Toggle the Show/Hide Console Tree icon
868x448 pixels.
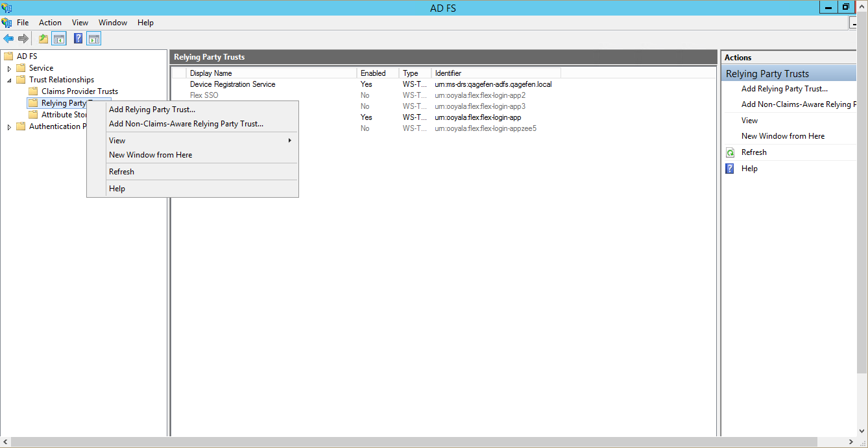point(59,38)
